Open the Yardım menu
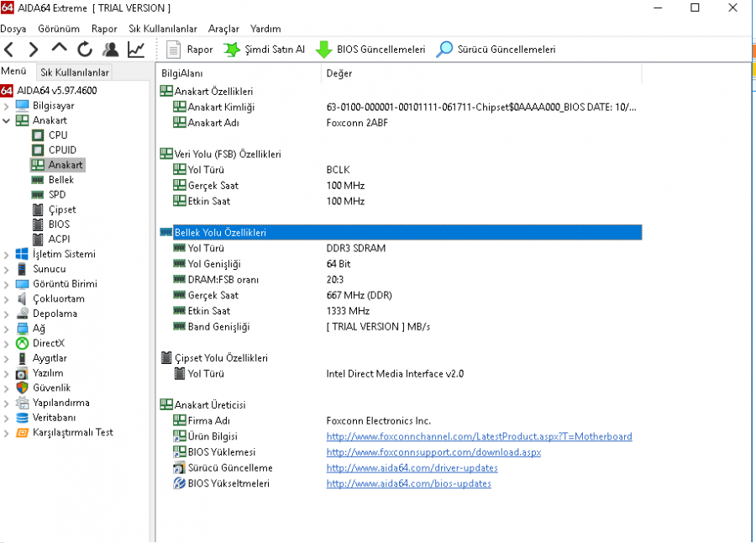The width and height of the screenshot is (756, 543). [265, 29]
